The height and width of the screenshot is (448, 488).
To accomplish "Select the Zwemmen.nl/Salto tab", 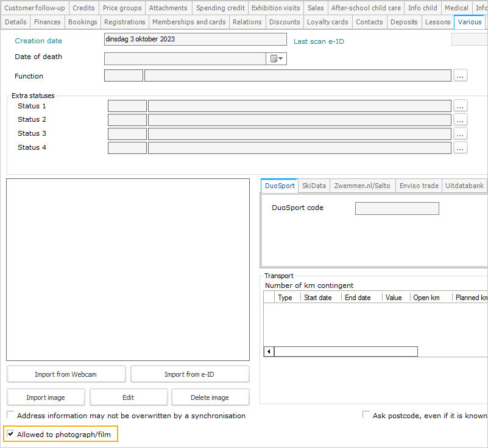I will [x=362, y=186].
